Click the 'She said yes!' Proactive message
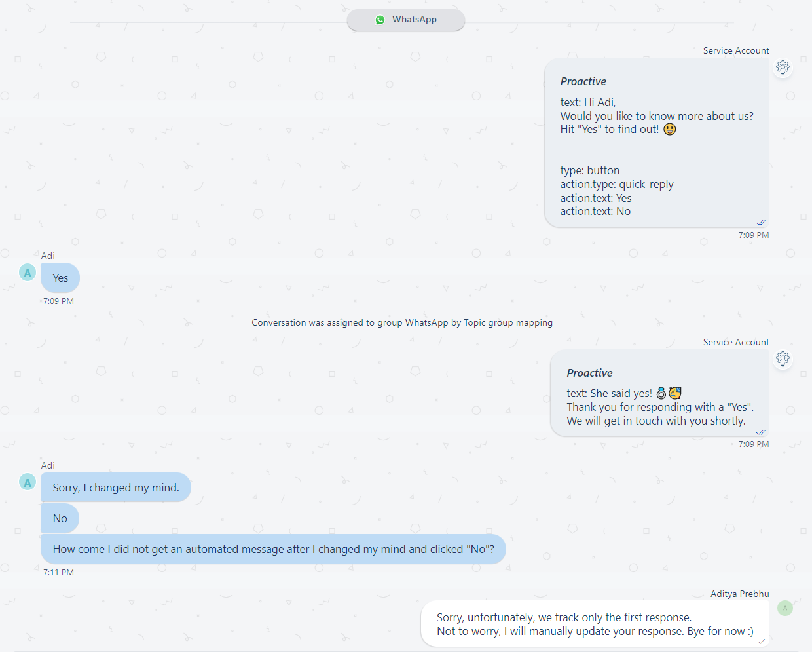The width and height of the screenshot is (812, 652). [659, 393]
